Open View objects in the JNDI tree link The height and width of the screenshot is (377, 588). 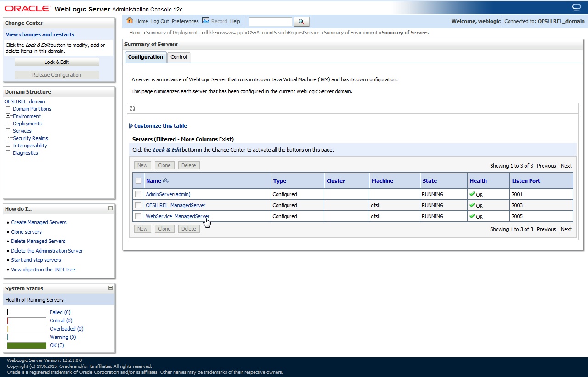(43, 270)
